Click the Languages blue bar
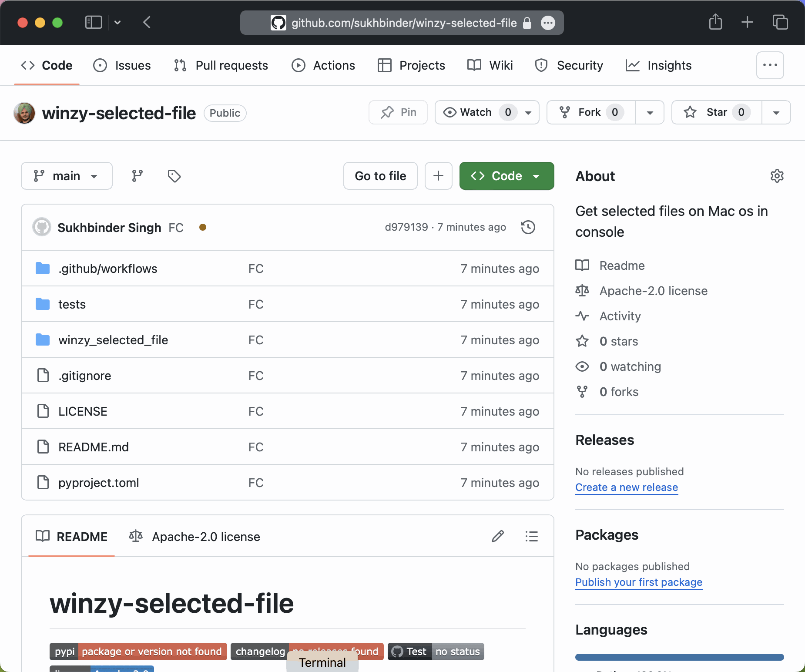The height and width of the screenshot is (672, 805). pyautogui.click(x=679, y=657)
